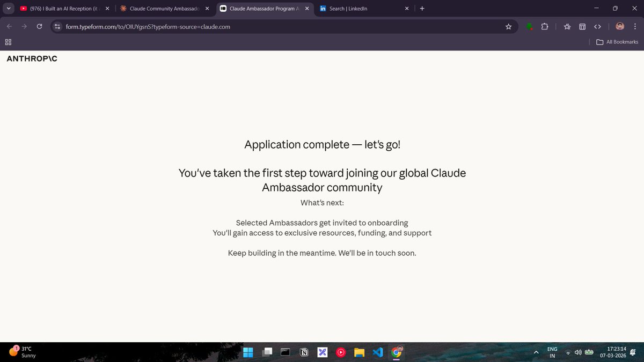This screenshot has height=362, width=644.
Task: Open the Wi-Fi network tray icon
Action: (x=568, y=352)
